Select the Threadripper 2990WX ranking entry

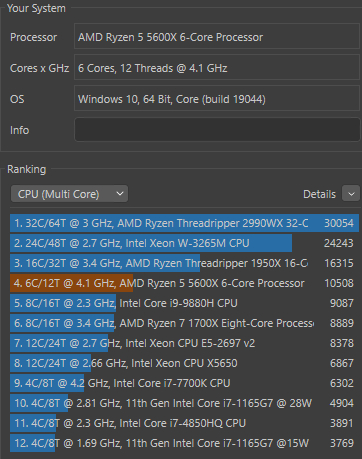[184, 223]
